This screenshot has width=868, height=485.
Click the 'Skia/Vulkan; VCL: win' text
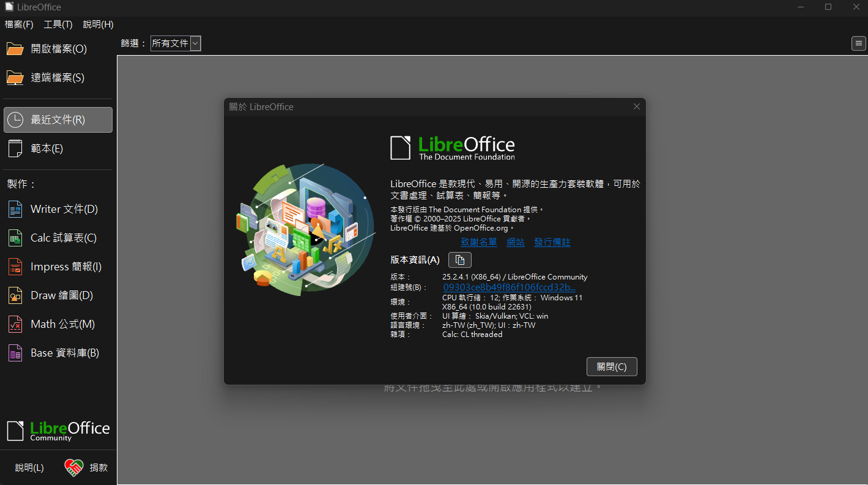tap(512, 316)
